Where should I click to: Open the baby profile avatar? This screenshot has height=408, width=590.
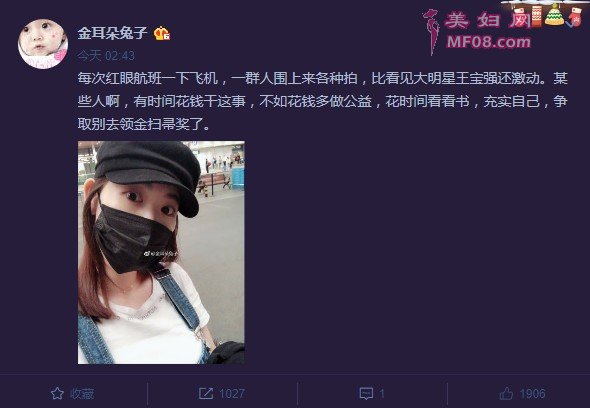pyautogui.click(x=43, y=44)
